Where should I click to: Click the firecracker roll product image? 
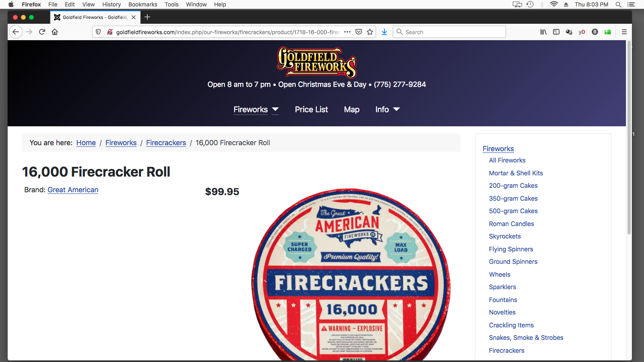(351, 274)
